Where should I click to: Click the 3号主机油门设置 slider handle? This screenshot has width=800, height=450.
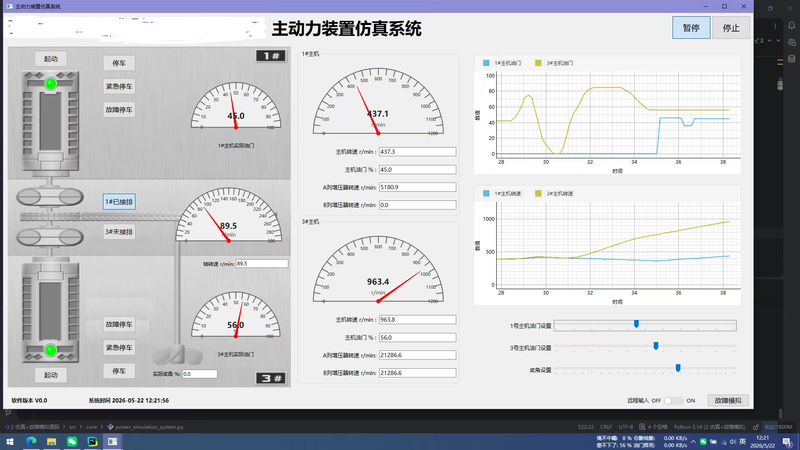(656, 346)
